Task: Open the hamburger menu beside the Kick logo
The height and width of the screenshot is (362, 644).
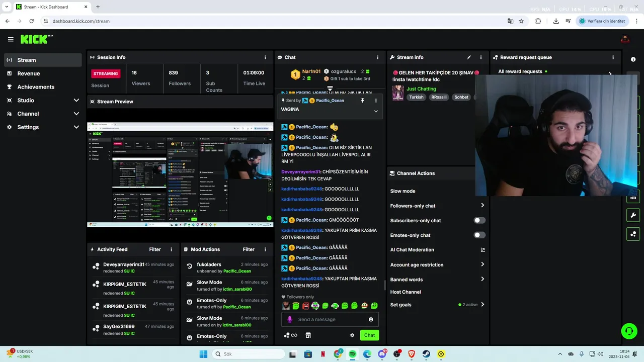Action: 11,39
